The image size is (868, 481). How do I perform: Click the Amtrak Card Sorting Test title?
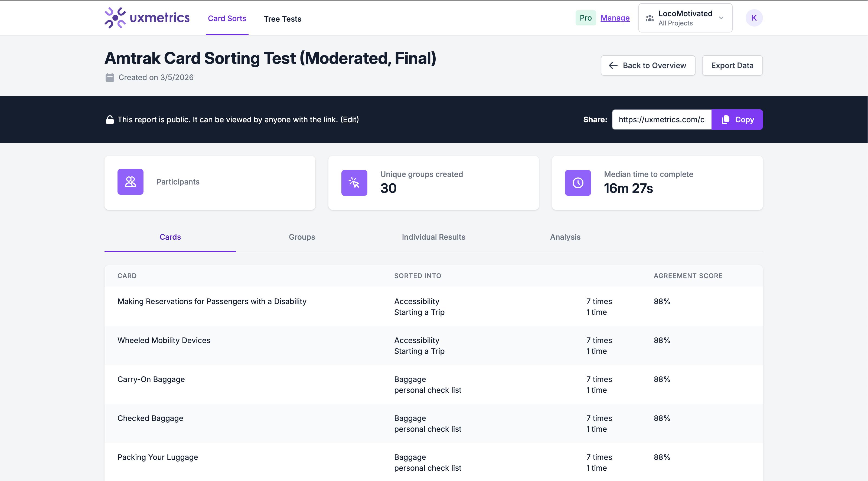click(270, 58)
